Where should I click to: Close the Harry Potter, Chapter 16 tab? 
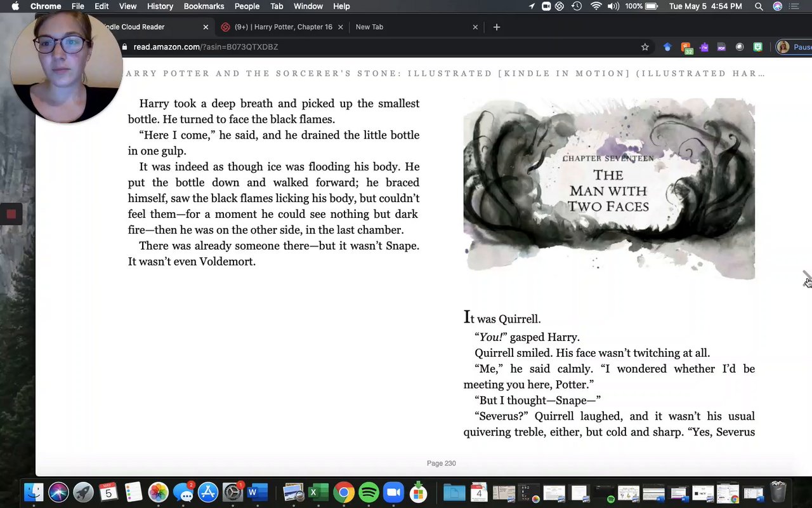click(341, 27)
